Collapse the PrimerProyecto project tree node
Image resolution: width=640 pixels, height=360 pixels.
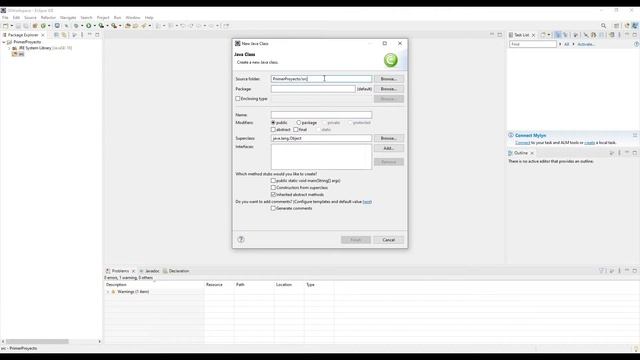coord(4,42)
